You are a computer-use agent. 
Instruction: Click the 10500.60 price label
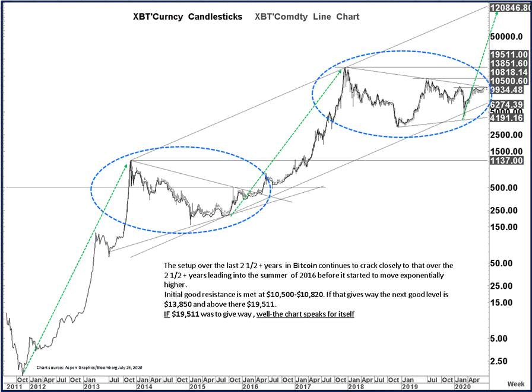(x=509, y=81)
